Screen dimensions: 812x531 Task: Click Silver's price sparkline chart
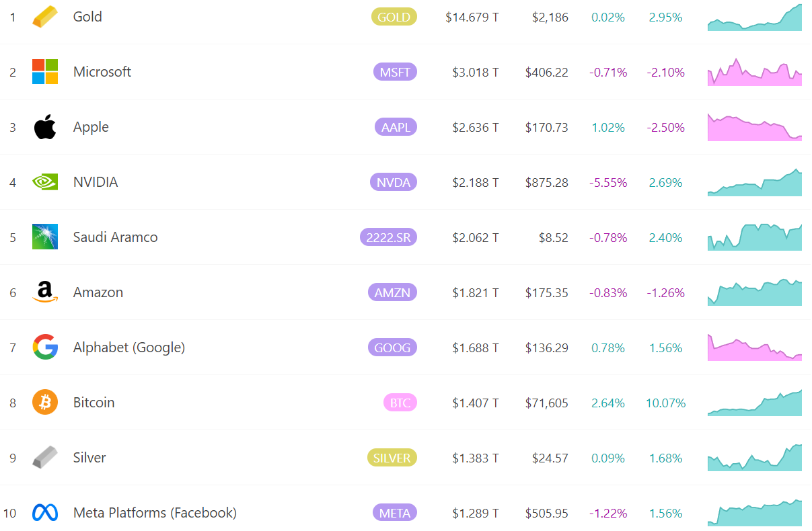click(755, 458)
